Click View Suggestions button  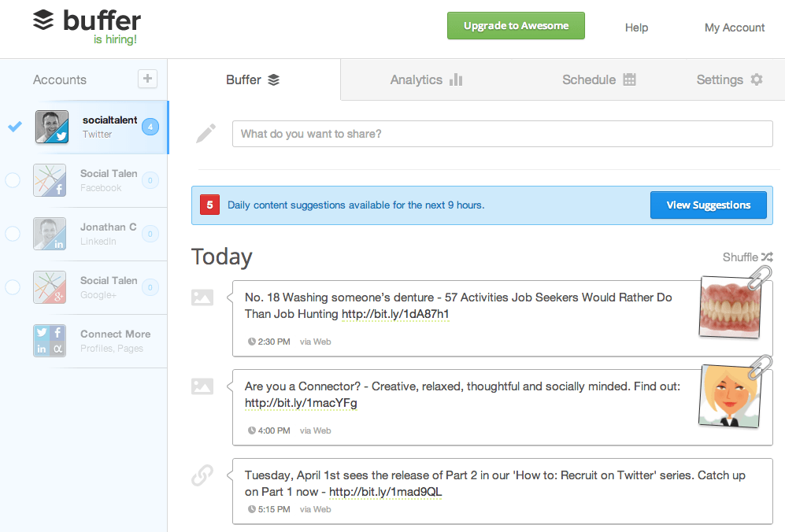click(709, 205)
